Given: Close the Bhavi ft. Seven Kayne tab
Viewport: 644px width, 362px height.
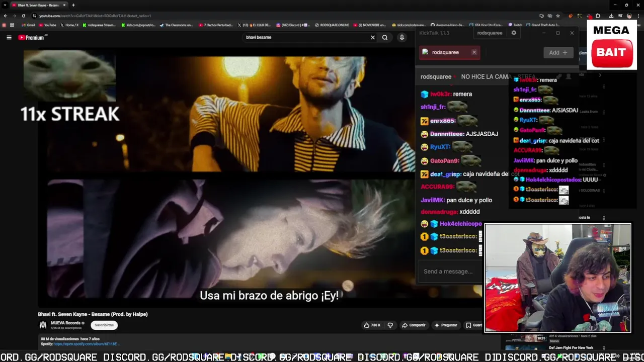Looking at the screenshot, I should pos(64,5).
